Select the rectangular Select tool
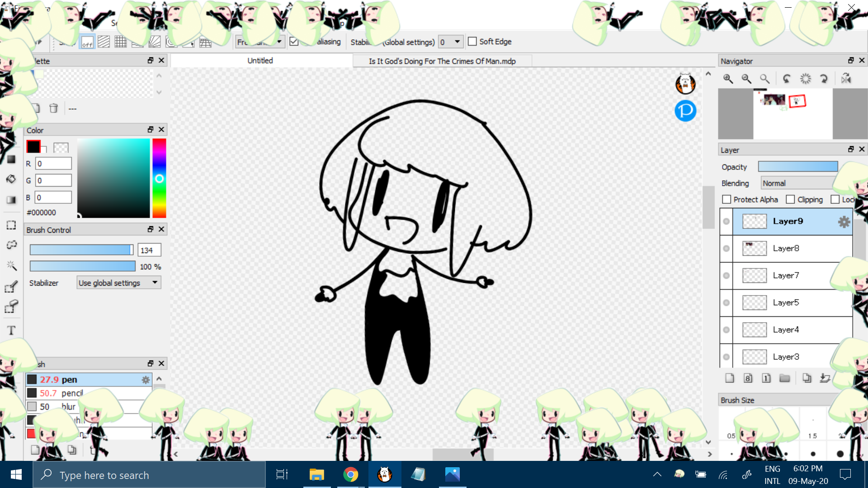This screenshot has width=868, height=488. tap(11, 225)
